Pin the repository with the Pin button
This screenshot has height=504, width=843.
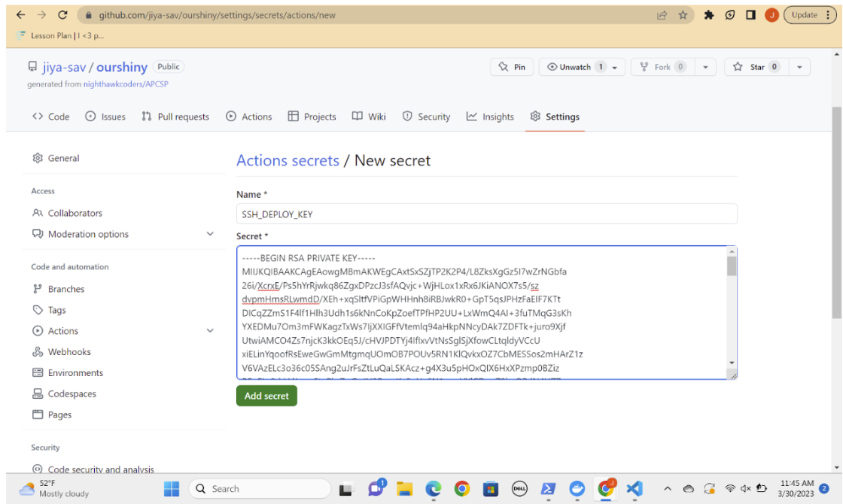click(512, 67)
